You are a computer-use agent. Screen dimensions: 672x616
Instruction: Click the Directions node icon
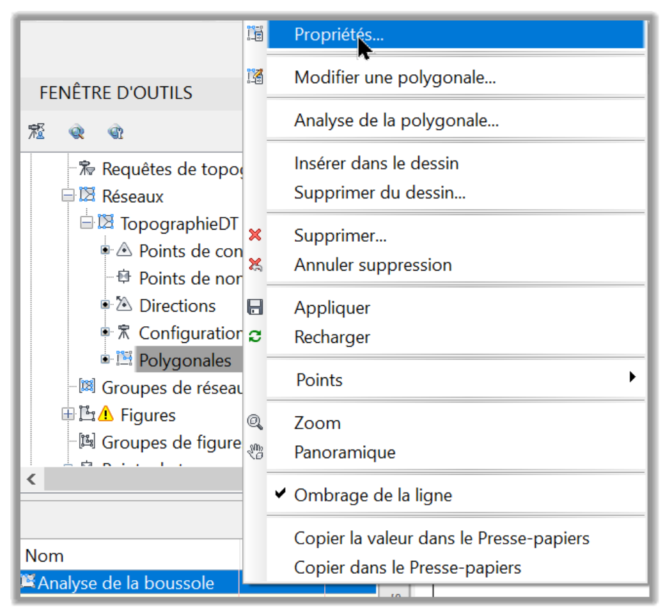click(124, 304)
